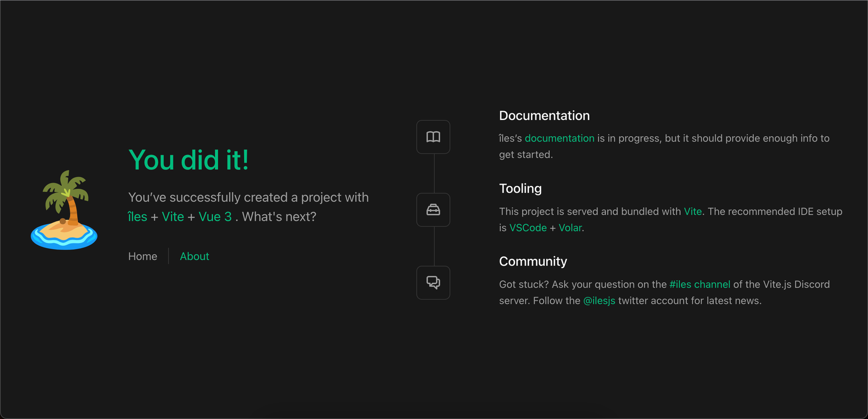868x419 pixels.
Task: Visit the @ilesjs twitter link
Action: coord(599,301)
